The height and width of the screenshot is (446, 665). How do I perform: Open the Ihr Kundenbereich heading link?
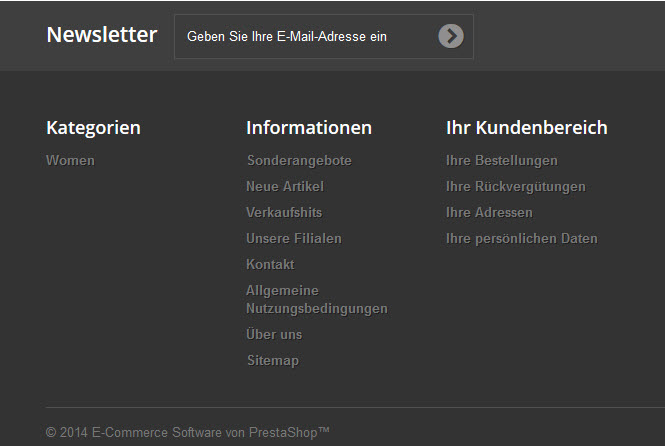[x=526, y=128]
